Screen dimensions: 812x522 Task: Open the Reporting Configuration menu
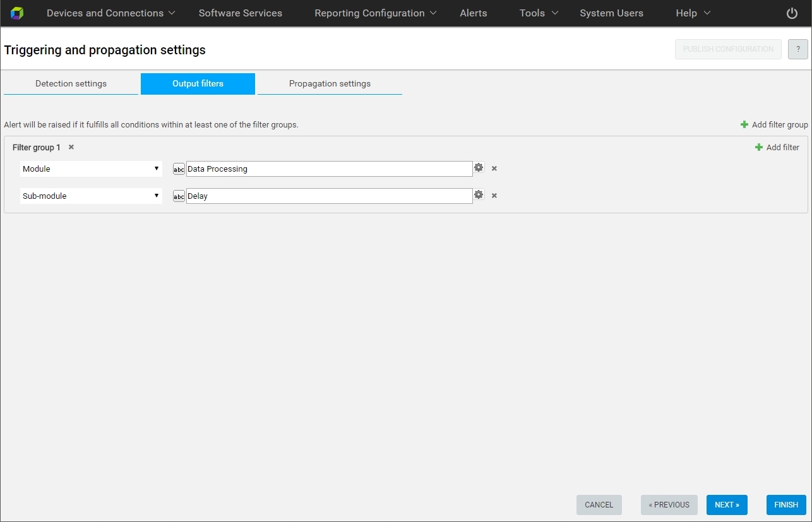375,13
